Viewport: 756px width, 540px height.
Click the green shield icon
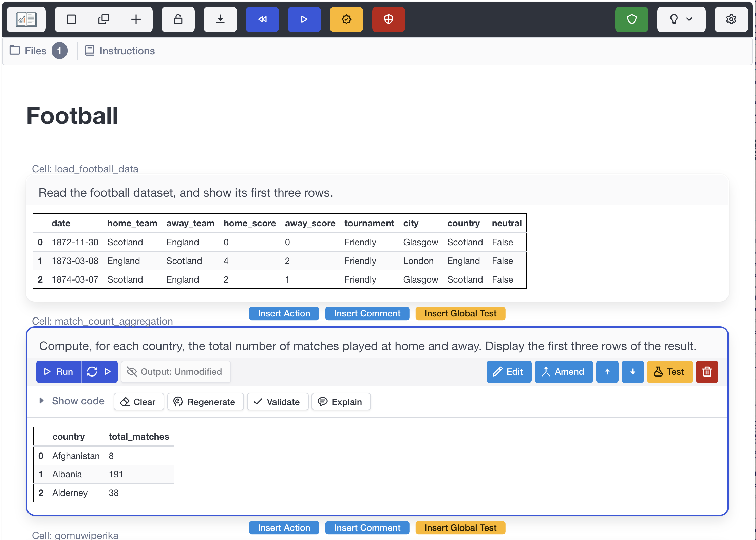632,19
